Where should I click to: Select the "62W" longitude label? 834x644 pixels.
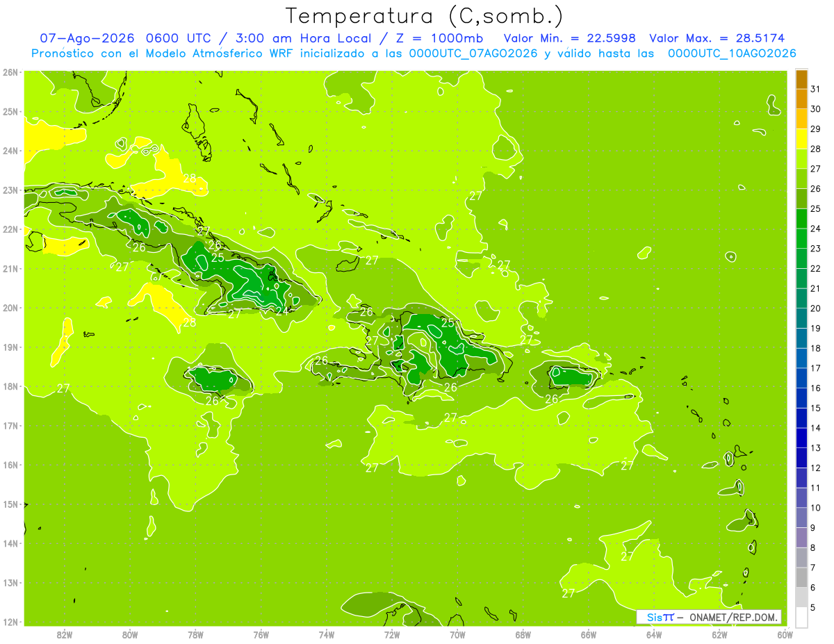[x=719, y=635]
